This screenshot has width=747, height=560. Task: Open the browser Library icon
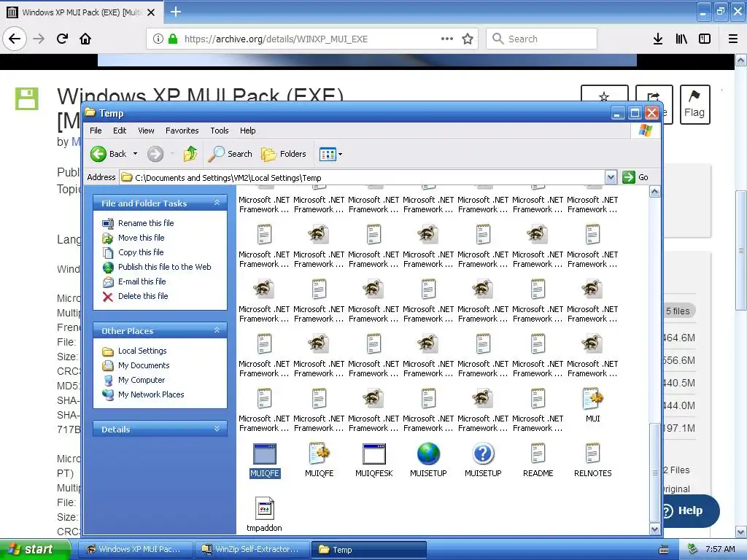tap(681, 39)
